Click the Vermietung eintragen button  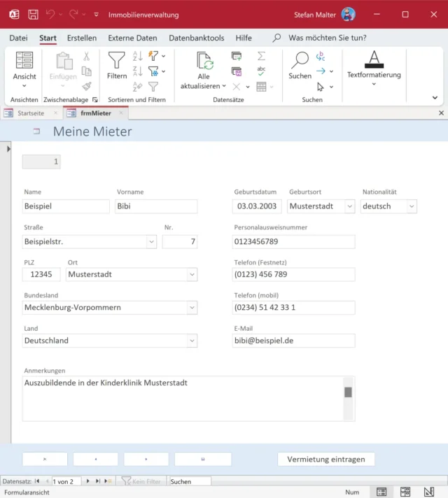[x=326, y=459]
